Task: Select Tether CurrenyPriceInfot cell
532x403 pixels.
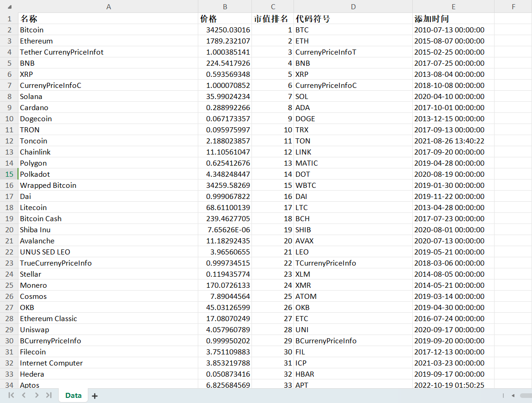Action: point(108,52)
